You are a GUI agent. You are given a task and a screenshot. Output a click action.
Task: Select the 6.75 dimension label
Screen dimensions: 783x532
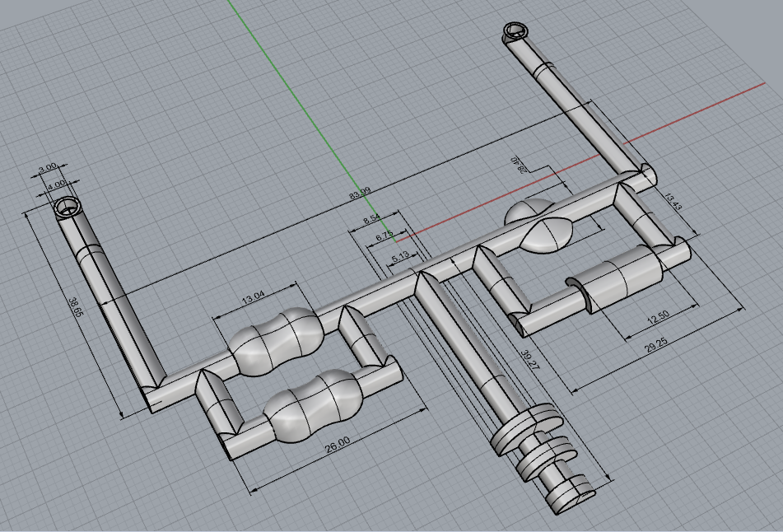tap(384, 237)
